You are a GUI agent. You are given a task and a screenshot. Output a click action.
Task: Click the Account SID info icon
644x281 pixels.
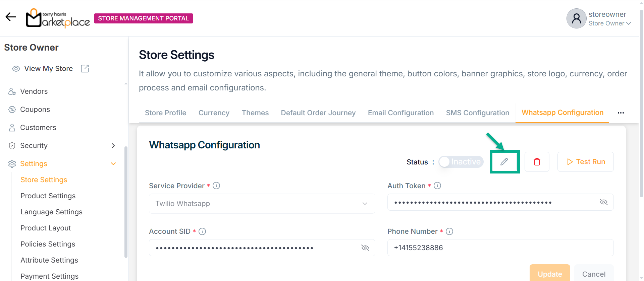click(x=202, y=231)
